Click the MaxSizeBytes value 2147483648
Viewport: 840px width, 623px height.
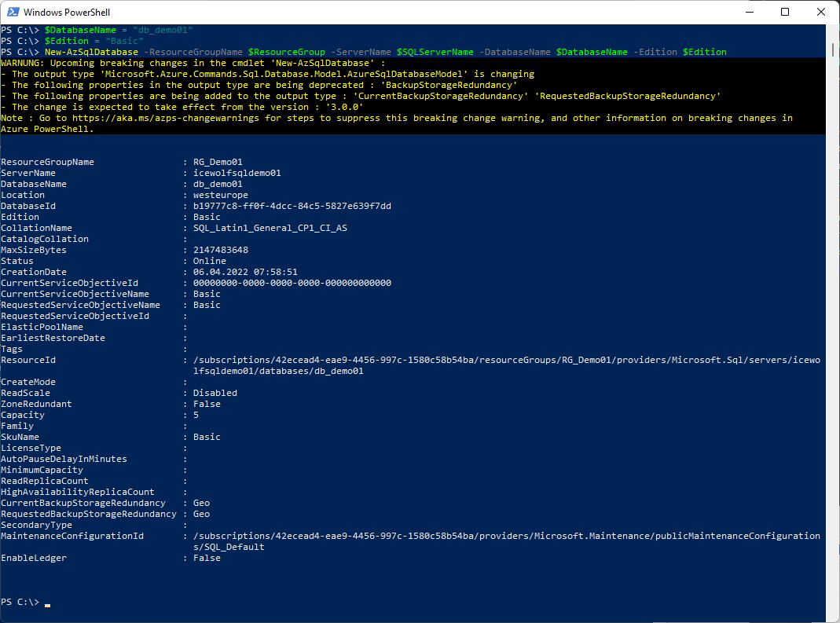point(221,250)
